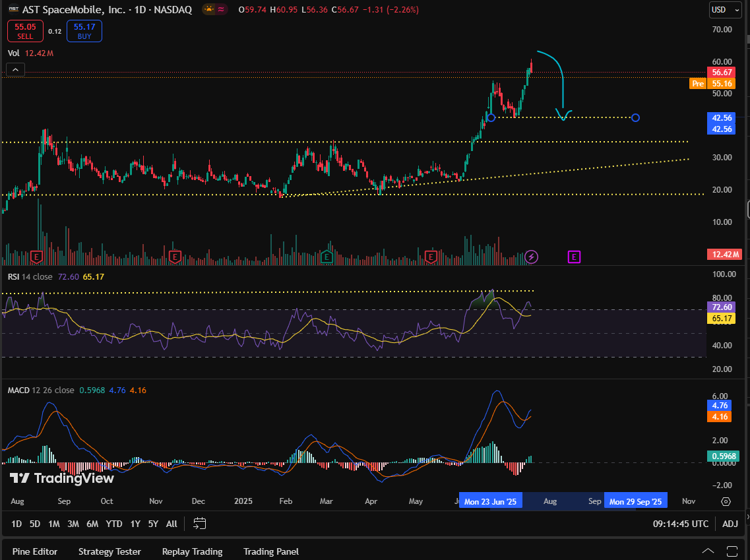Open time axis settings gear icon

tap(726, 501)
